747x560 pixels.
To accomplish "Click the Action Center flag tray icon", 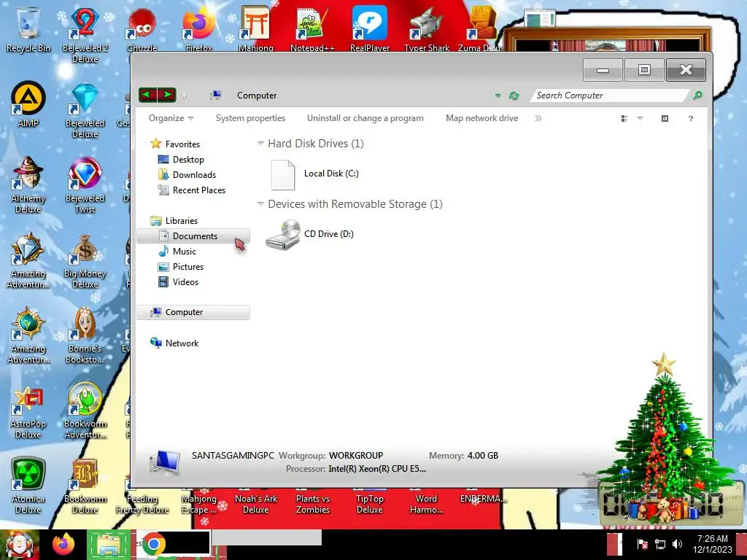I will point(642,544).
